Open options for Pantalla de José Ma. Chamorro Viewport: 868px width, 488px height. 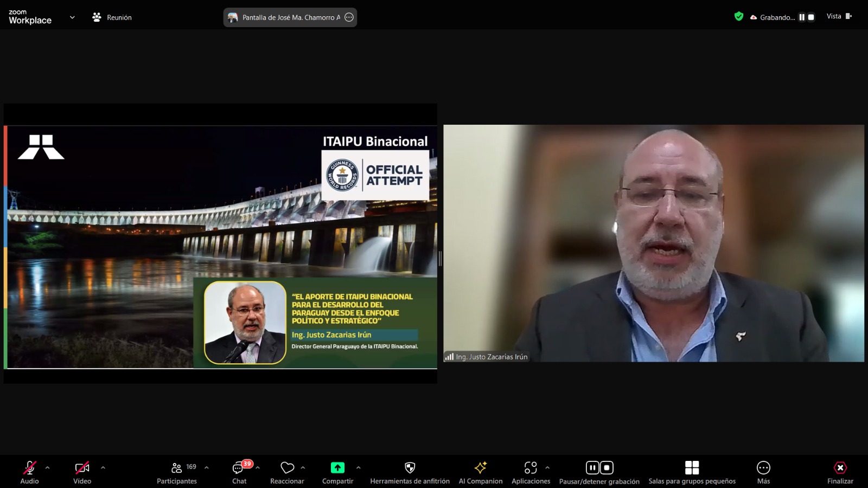(x=349, y=17)
